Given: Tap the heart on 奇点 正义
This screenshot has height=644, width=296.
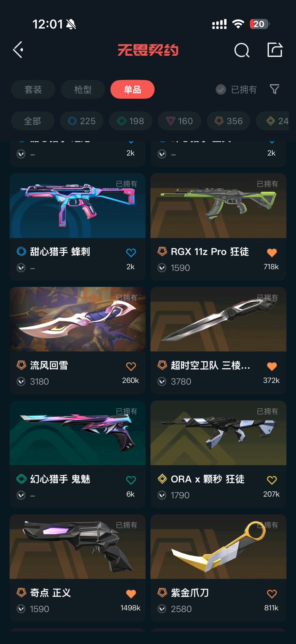Looking at the screenshot, I should [131, 594].
